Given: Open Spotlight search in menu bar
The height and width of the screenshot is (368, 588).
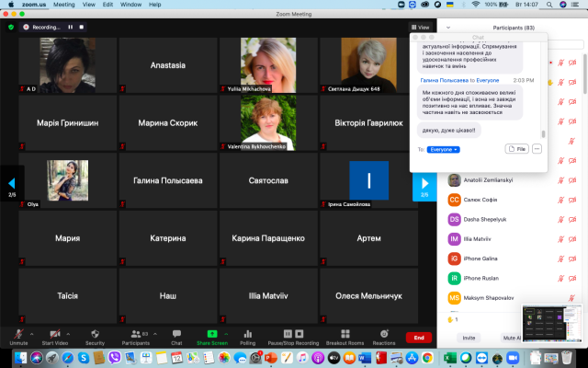Looking at the screenshot, I should (x=549, y=5).
